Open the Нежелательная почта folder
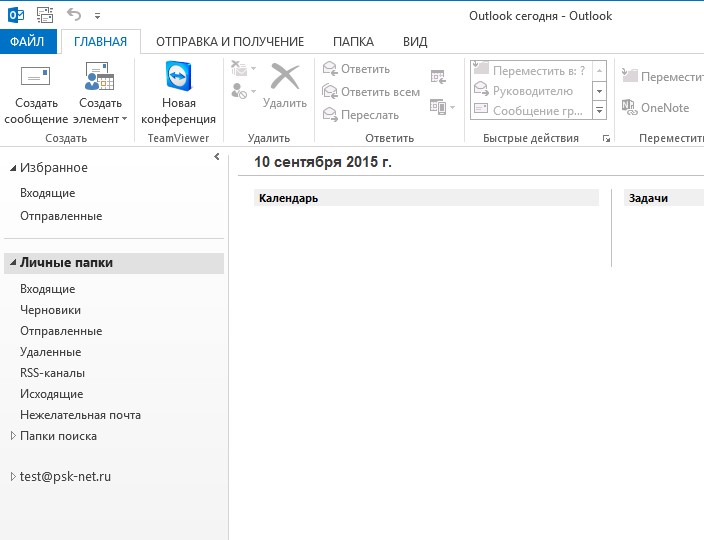The height and width of the screenshot is (540, 704). click(x=80, y=415)
